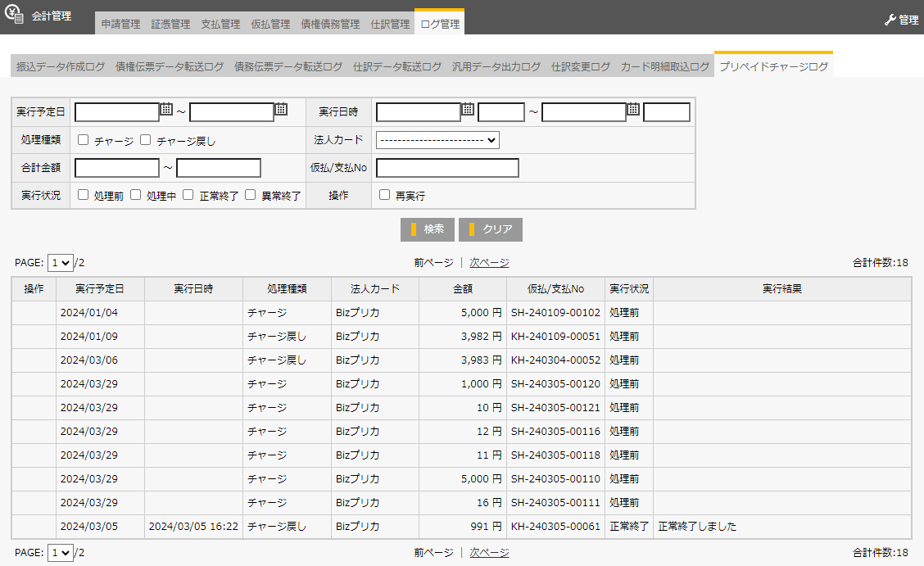Viewport: 924px width, 566px height.
Task: Select プリペイドチャージログ tab
Action: [x=774, y=66]
